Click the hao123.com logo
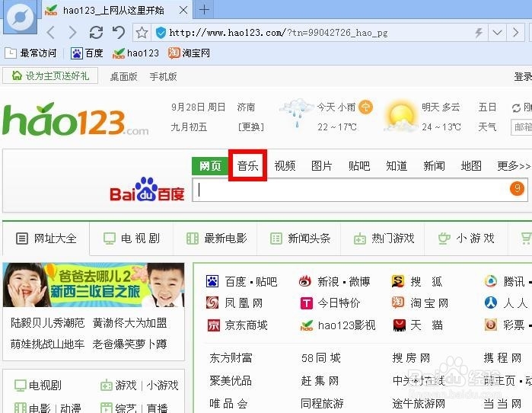The width and height of the screenshot is (532, 413). pos(75,119)
